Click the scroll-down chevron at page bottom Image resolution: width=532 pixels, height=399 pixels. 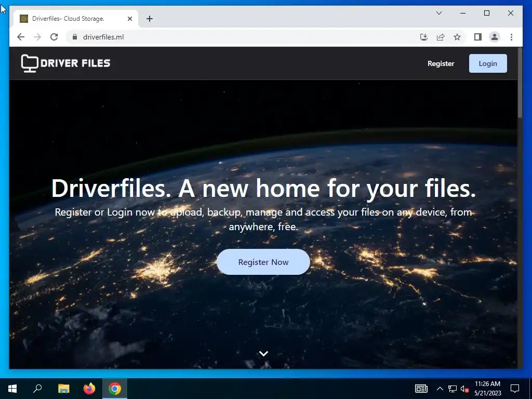pyautogui.click(x=263, y=353)
